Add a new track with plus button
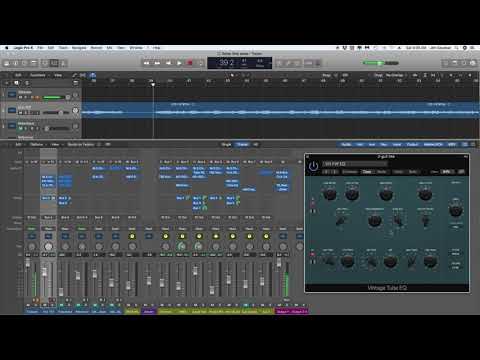Screen dimensions: 480x360 click(x=7, y=83)
